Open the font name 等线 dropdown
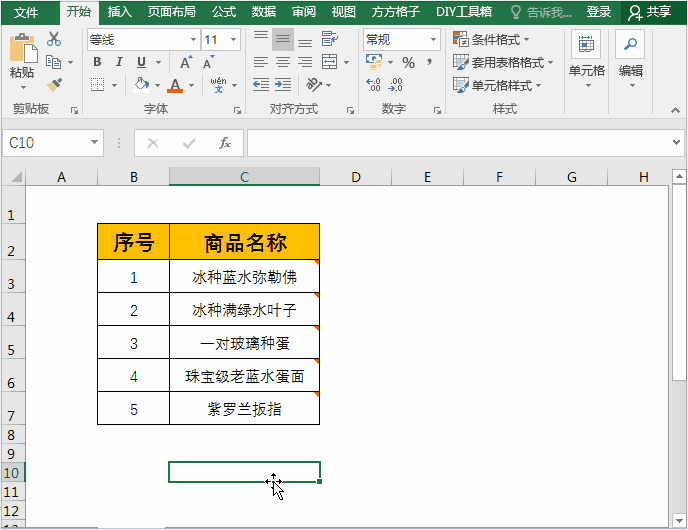The height and width of the screenshot is (530, 688). [x=193, y=40]
